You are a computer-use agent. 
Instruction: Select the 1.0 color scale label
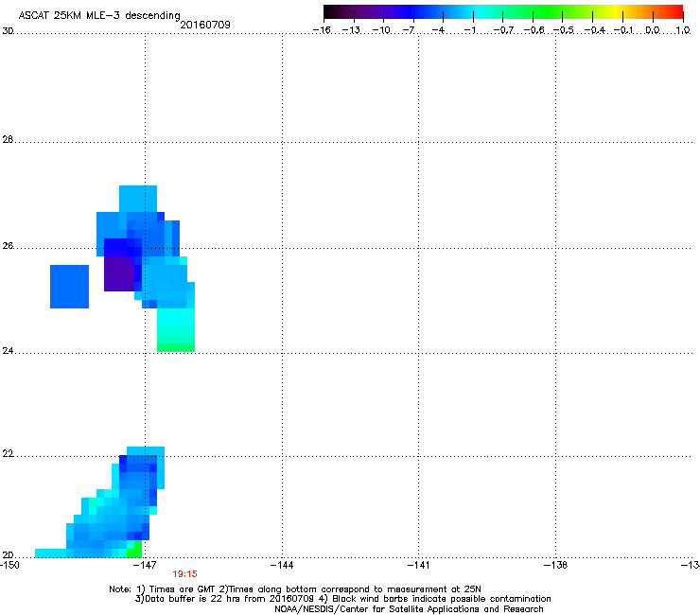683,30
